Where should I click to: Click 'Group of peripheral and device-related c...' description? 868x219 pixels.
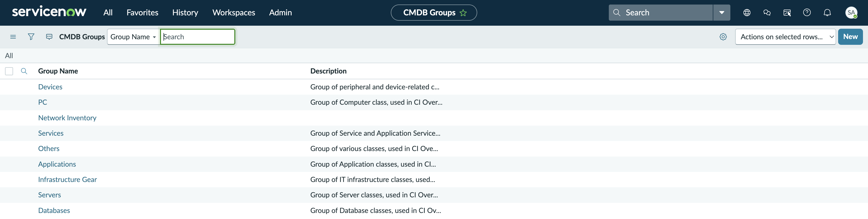[375, 87]
